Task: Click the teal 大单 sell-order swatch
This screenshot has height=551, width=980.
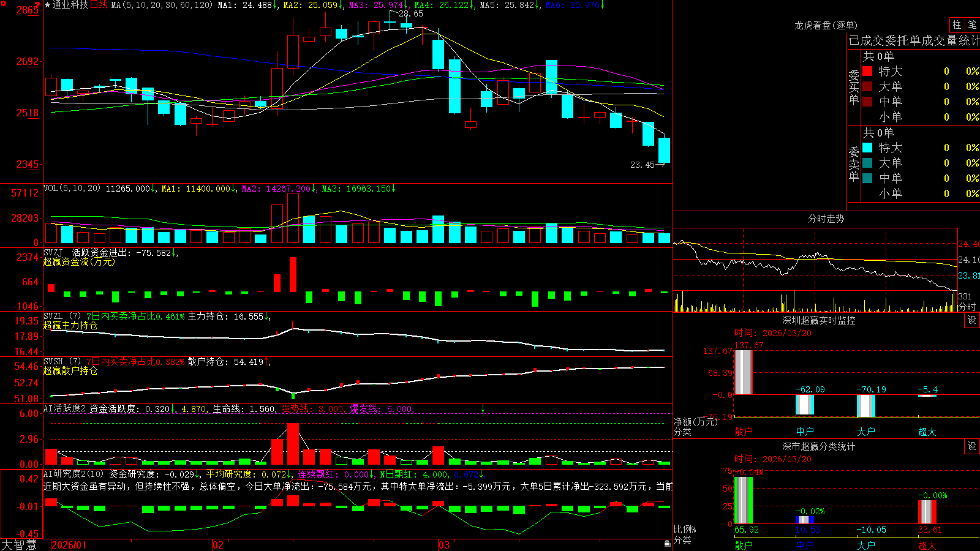Action: click(867, 163)
